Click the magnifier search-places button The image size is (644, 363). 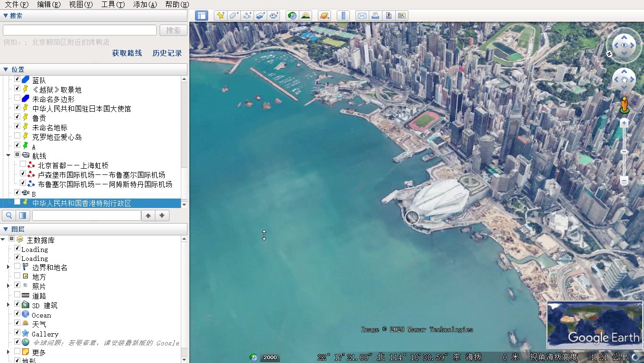click(9, 216)
